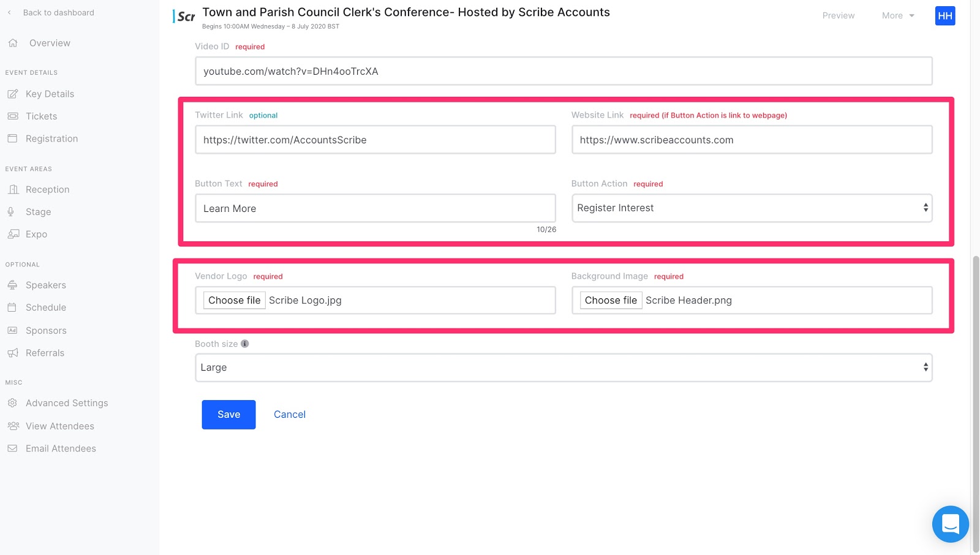Open the Overview page
The image size is (980, 555).
(50, 43)
